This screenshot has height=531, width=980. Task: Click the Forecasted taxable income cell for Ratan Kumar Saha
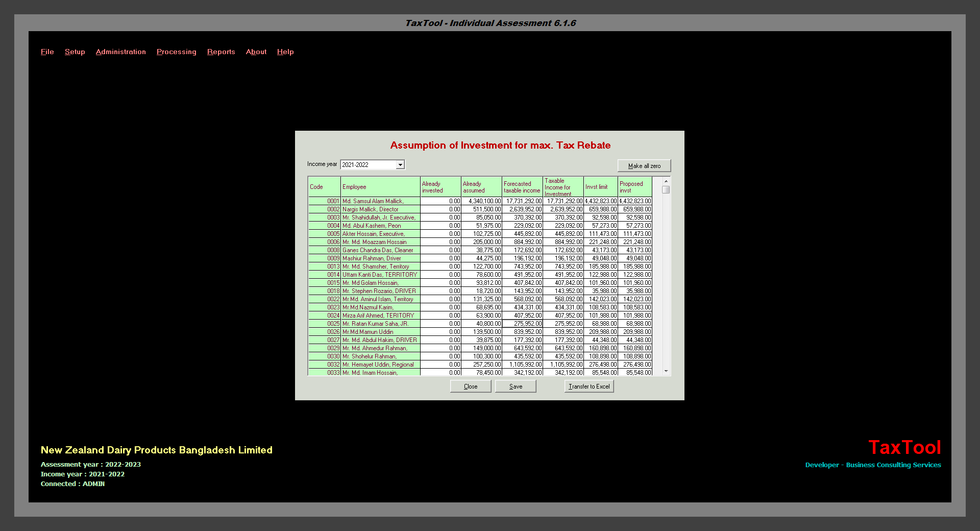pyautogui.click(x=522, y=324)
